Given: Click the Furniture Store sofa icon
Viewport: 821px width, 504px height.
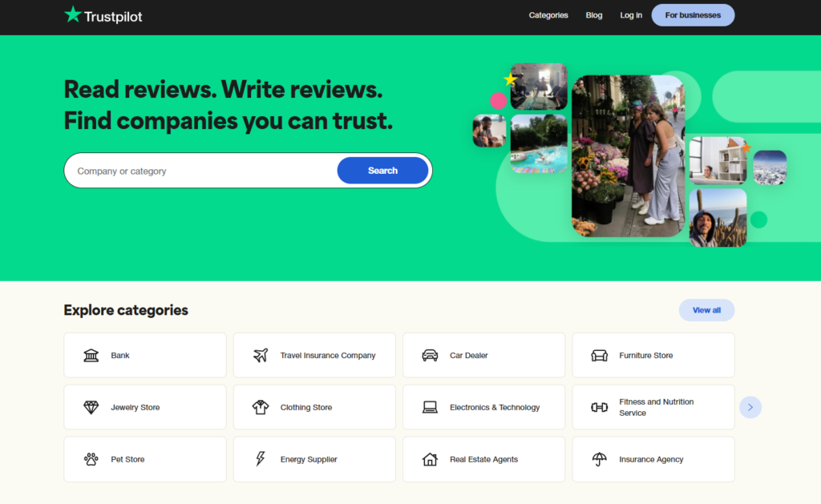Looking at the screenshot, I should point(599,355).
